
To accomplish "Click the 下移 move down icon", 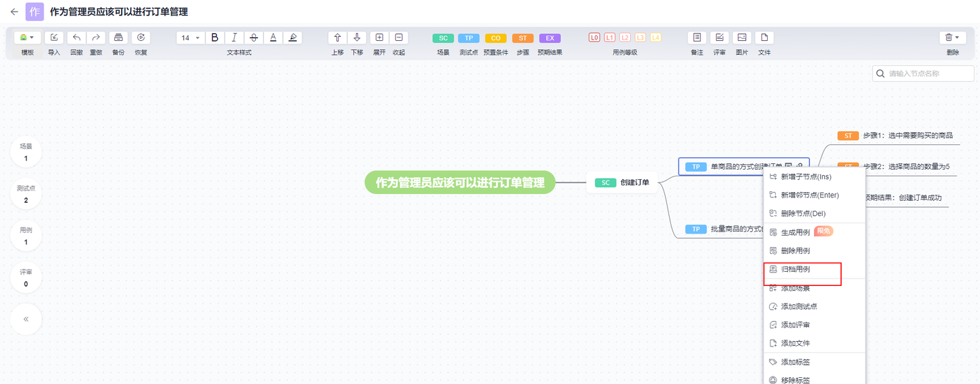I will [357, 37].
